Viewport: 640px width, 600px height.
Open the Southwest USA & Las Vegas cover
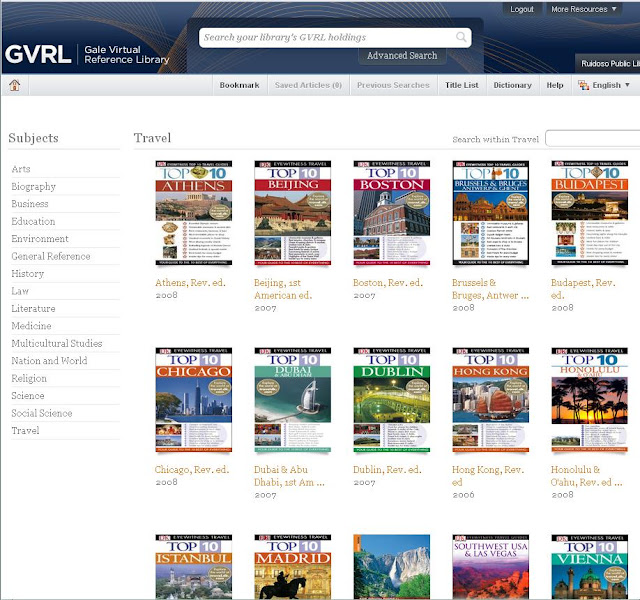tap(491, 567)
